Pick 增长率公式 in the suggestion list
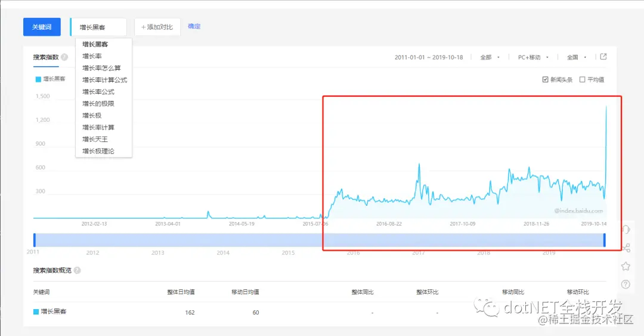Image resolution: width=644 pixels, height=336 pixels. pos(98,92)
